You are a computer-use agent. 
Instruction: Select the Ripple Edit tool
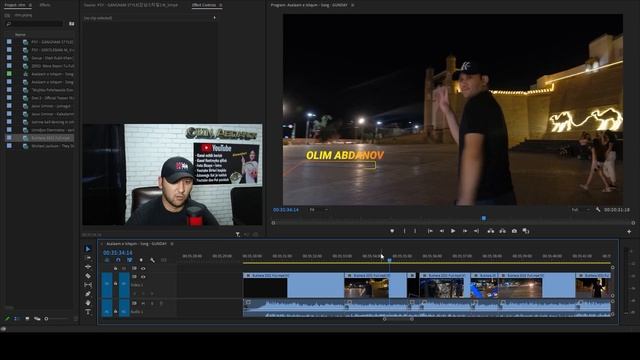click(x=88, y=267)
